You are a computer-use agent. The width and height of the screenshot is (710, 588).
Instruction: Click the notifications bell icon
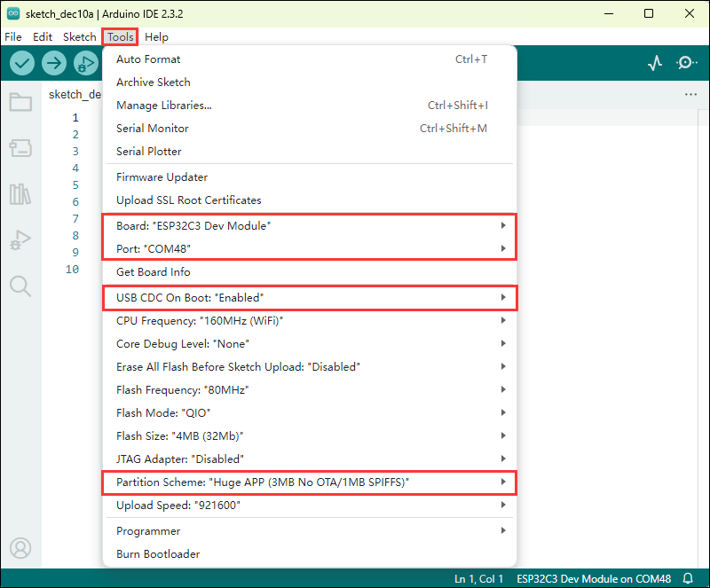(688, 578)
